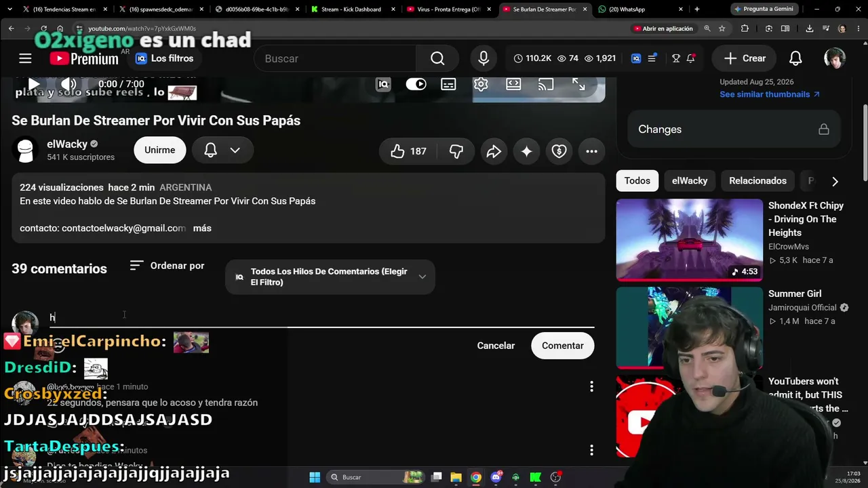
Task: Start voice search with the microphone icon
Action: click(484, 58)
